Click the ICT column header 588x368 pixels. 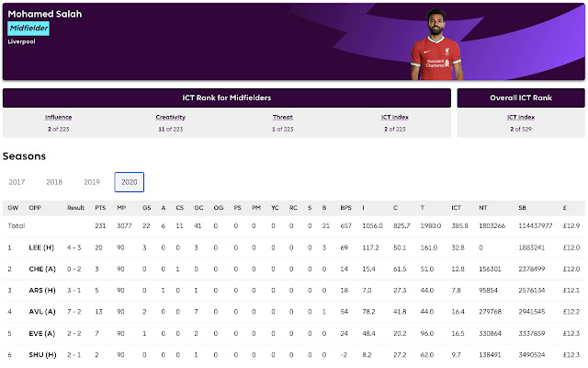[458, 208]
